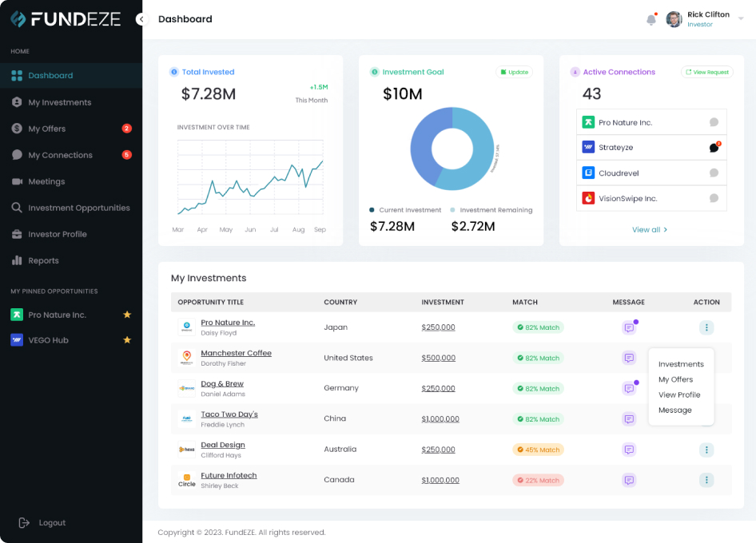Open the Reports section

point(44,260)
